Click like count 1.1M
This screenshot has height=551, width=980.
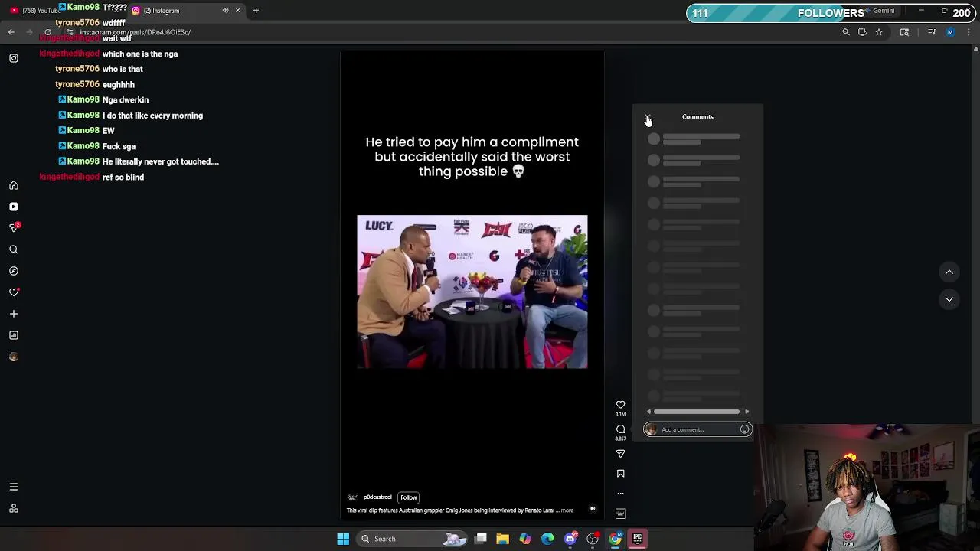[x=621, y=414]
